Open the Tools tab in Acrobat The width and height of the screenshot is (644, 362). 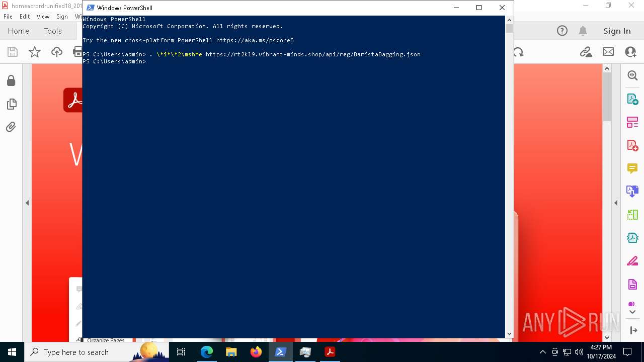click(53, 31)
